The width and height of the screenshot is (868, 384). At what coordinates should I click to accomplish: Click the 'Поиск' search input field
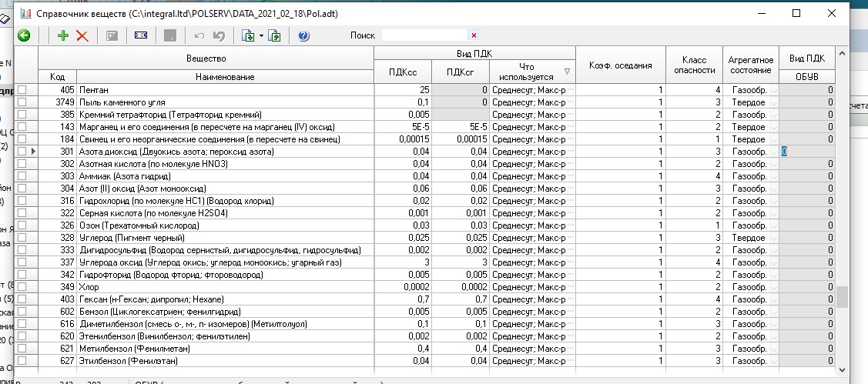click(424, 35)
